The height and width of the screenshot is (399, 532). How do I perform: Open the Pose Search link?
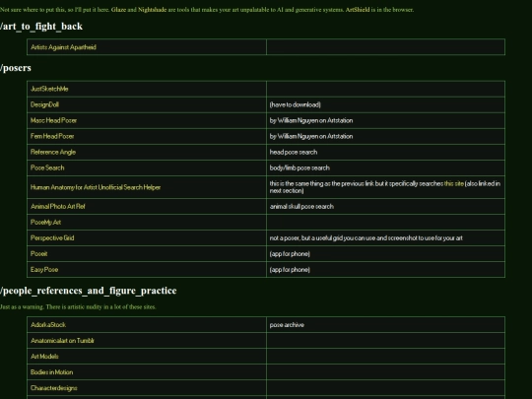[x=47, y=167]
